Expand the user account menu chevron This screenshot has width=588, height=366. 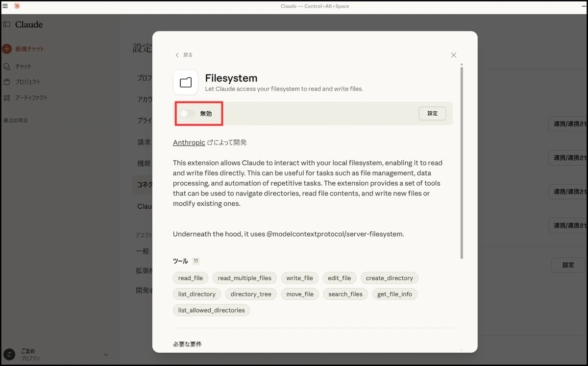[x=106, y=355]
